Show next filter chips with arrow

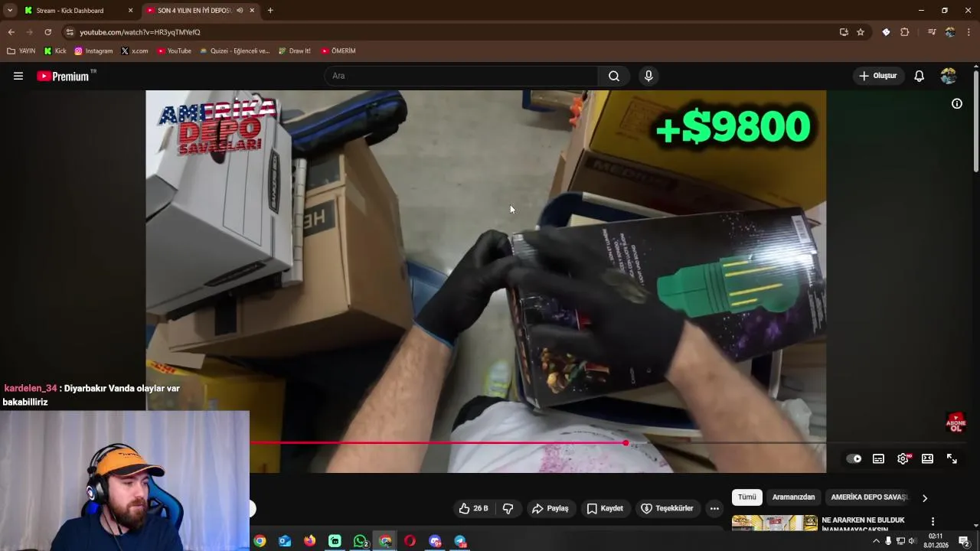[924, 498]
